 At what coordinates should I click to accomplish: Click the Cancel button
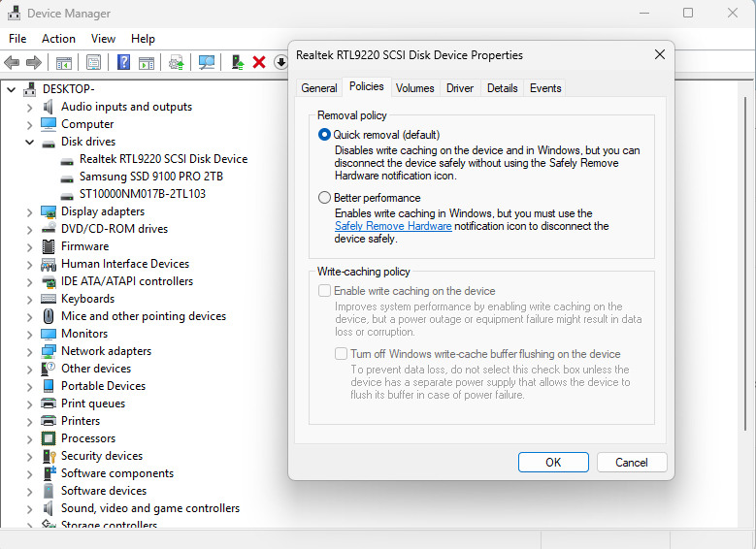tap(632, 463)
